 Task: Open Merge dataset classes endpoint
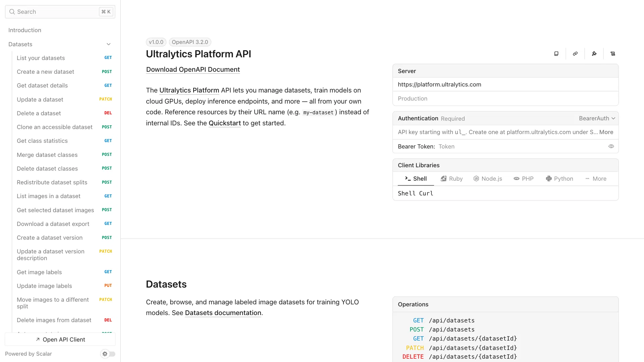pos(64,155)
